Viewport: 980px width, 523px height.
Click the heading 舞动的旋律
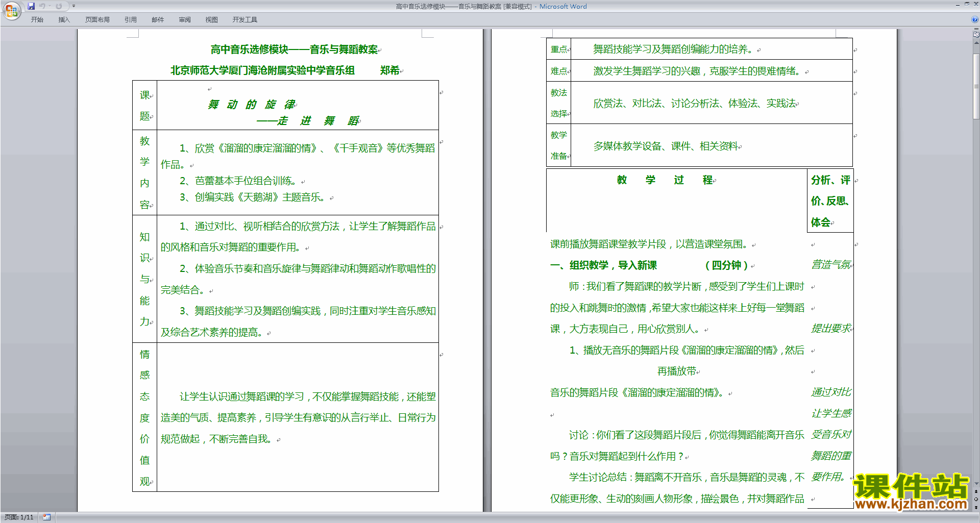click(x=251, y=105)
